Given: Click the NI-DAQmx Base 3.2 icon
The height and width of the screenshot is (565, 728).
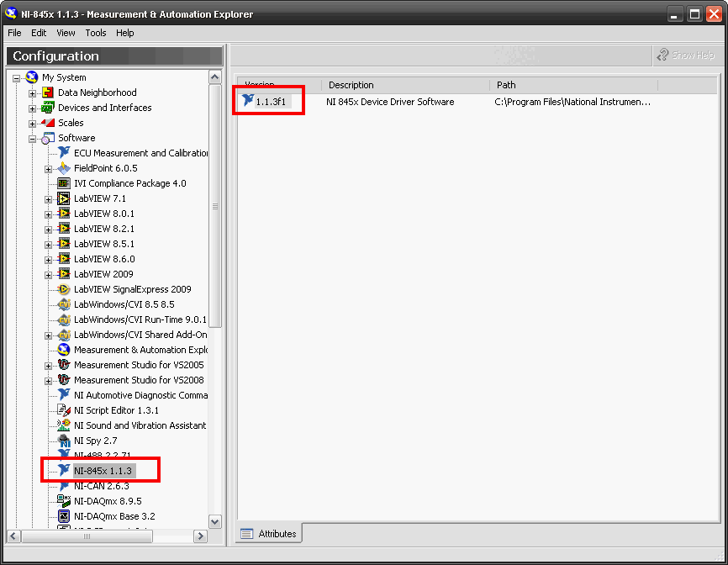Looking at the screenshot, I should (x=64, y=516).
